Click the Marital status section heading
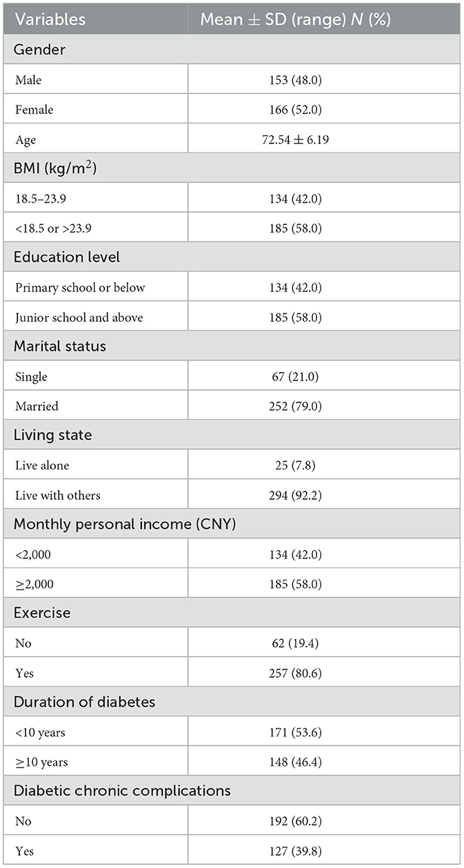 click(x=60, y=346)
